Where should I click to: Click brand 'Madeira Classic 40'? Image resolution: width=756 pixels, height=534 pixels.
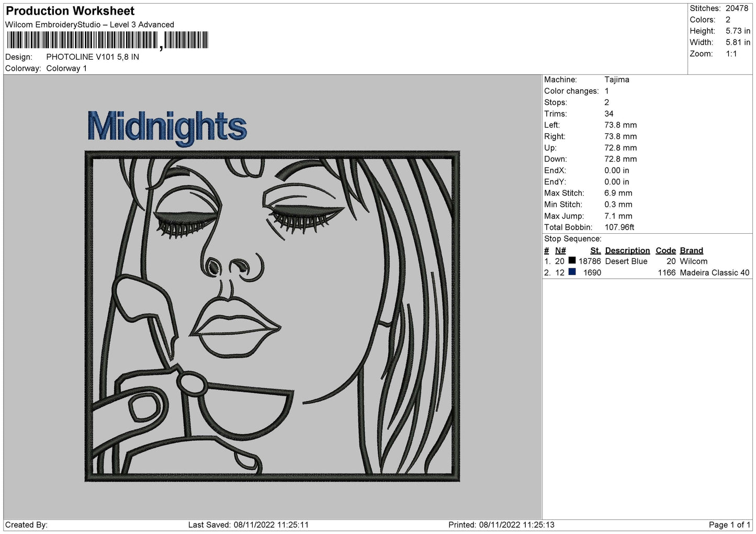point(715,273)
